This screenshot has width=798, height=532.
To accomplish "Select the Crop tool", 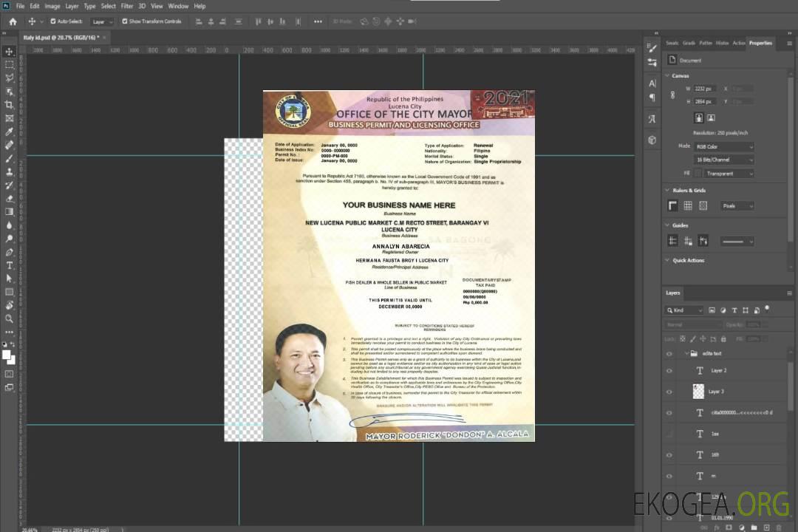I will pos(9,105).
